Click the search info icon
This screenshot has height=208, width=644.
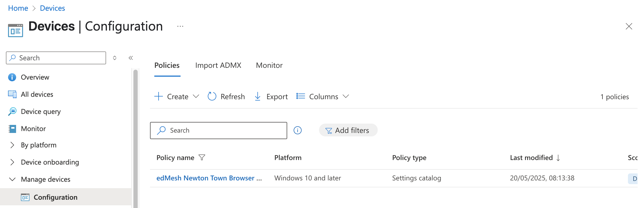click(298, 130)
